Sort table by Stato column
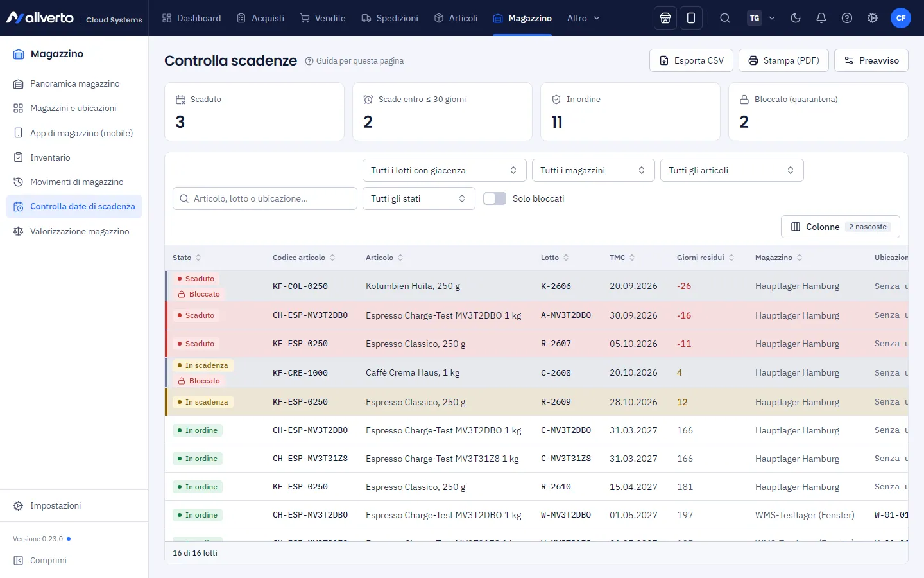924x578 pixels. tap(187, 258)
